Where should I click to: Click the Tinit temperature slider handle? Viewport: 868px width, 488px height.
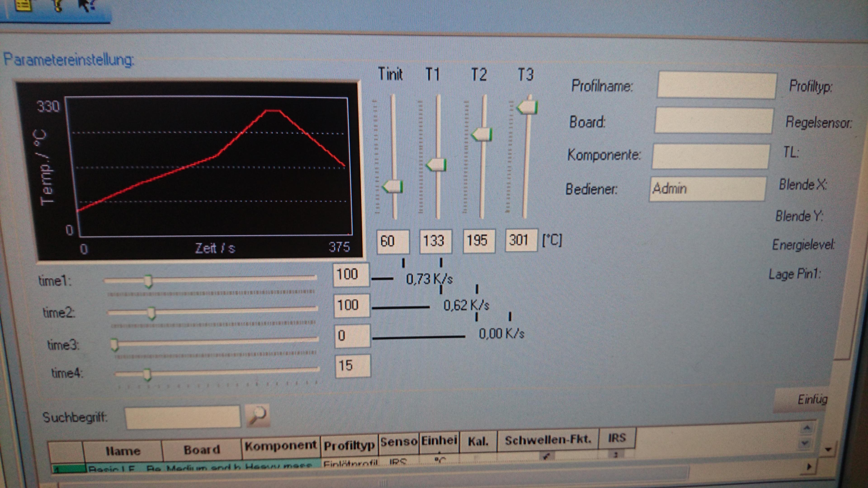pyautogui.click(x=393, y=186)
